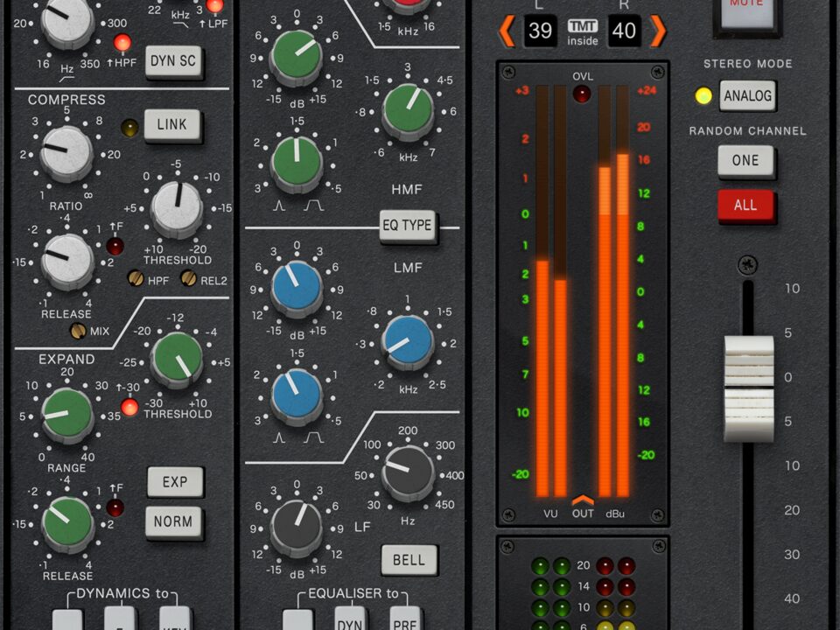Click the left orange TMT channel arrow
840x630 pixels.
pyautogui.click(x=507, y=31)
